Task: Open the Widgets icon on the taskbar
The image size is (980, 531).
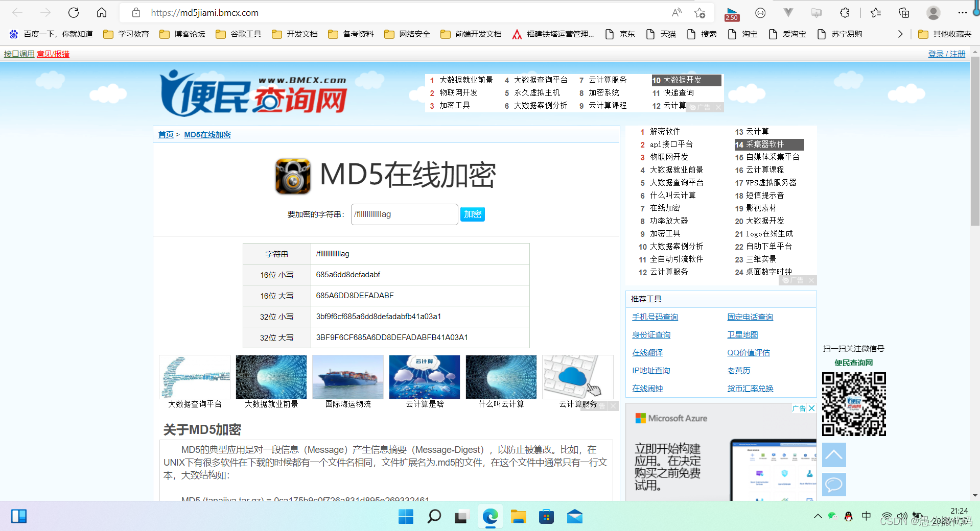Action: pyautogui.click(x=19, y=516)
